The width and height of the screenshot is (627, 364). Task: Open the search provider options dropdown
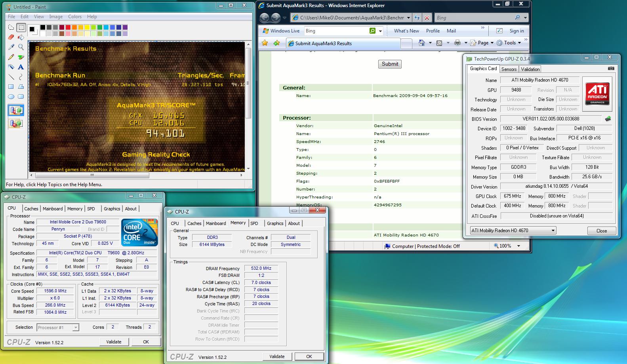click(525, 17)
